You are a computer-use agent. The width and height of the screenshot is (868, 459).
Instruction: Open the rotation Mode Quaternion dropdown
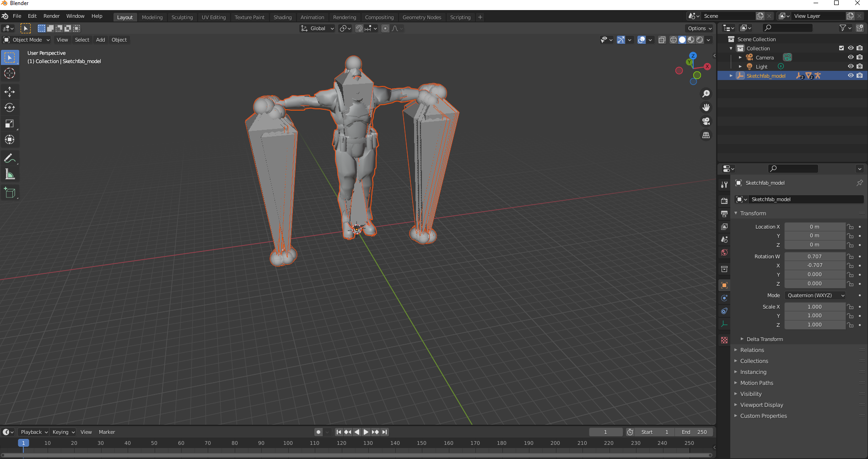pyautogui.click(x=815, y=295)
